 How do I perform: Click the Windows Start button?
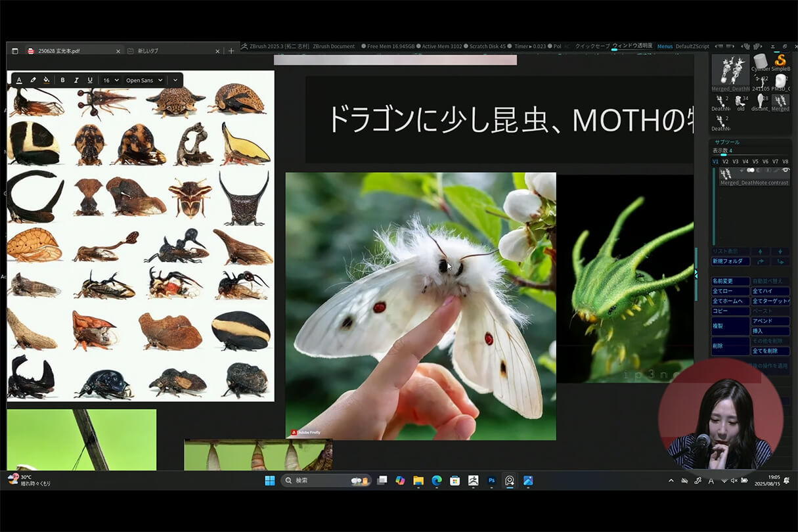270,481
